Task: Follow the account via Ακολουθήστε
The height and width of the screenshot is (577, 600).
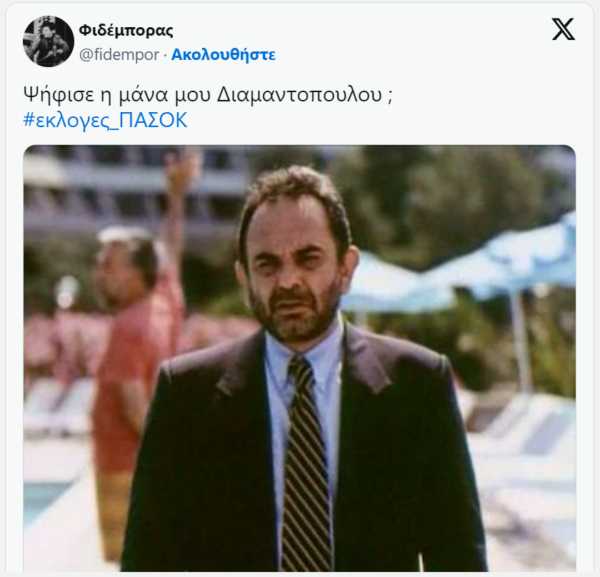Action: (223, 55)
